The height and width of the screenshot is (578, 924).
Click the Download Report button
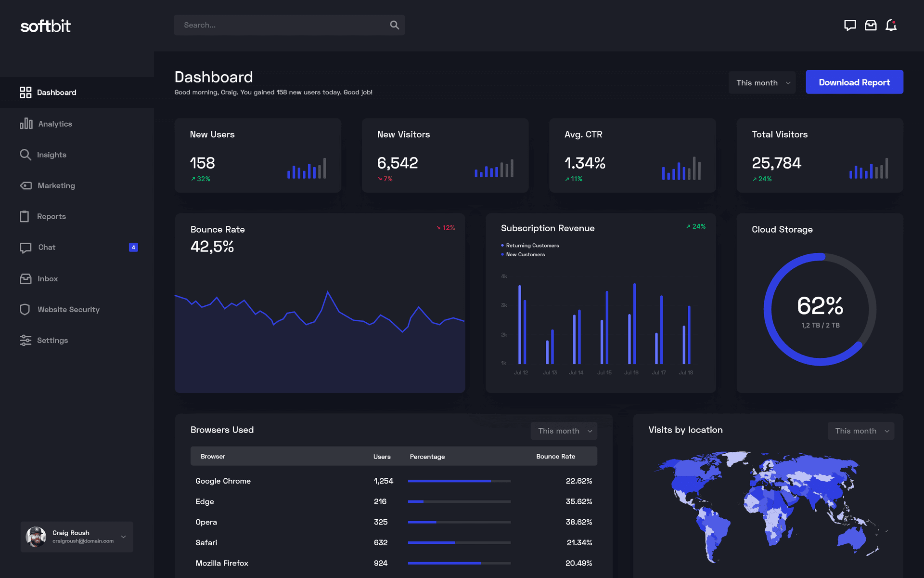[854, 82]
